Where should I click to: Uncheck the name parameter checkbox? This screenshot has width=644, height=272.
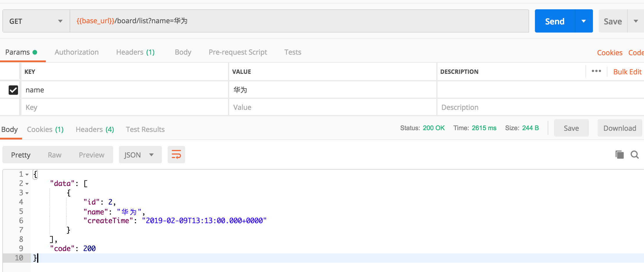[13, 90]
